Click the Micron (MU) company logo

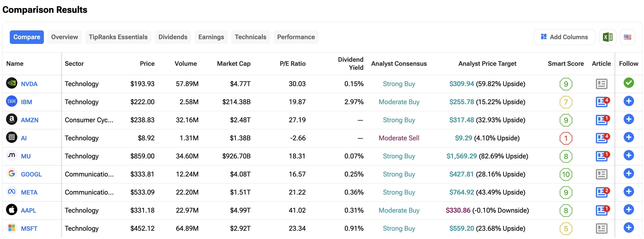point(12,155)
